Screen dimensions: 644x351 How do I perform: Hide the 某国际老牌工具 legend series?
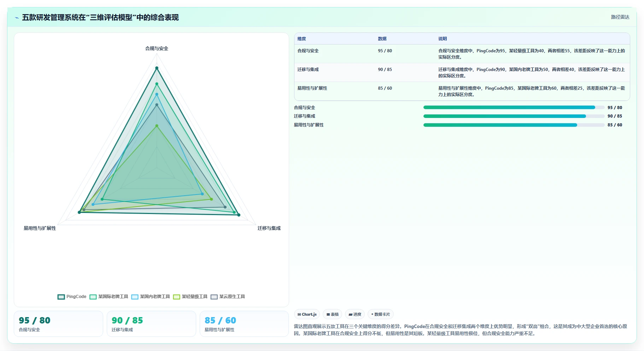(109, 297)
